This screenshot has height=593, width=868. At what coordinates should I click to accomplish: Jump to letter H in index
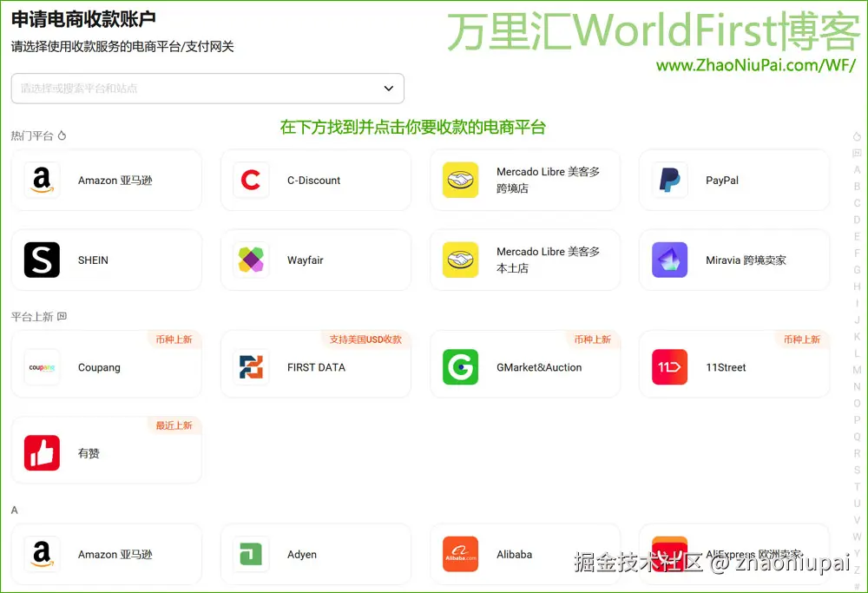[x=857, y=287]
